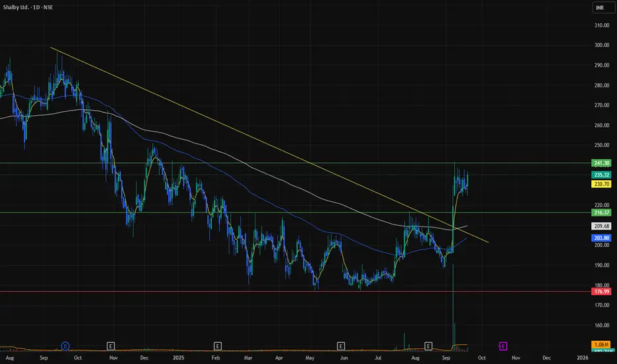Click the 190.00 price axis value
The image size is (617, 364).
(x=602, y=265)
